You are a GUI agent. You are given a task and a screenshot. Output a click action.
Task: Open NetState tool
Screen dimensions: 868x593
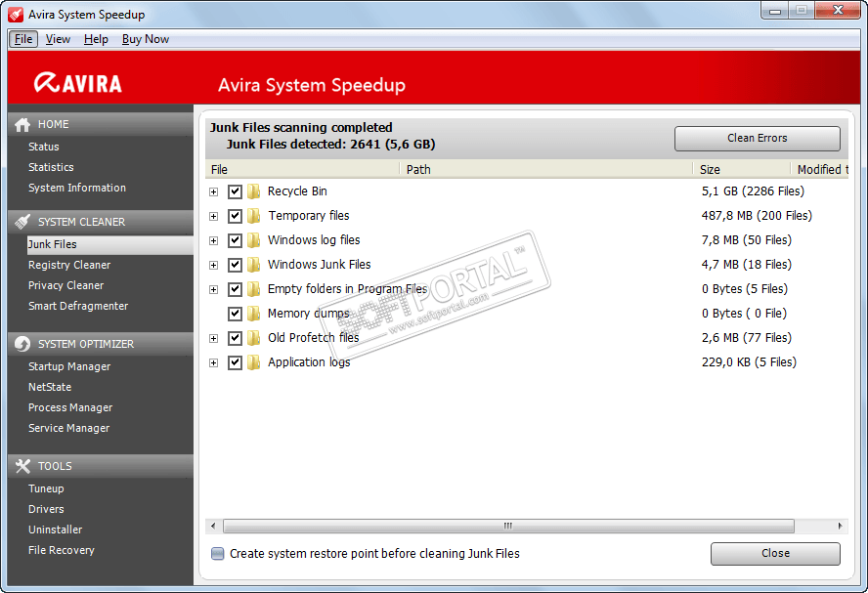(50, 387)
